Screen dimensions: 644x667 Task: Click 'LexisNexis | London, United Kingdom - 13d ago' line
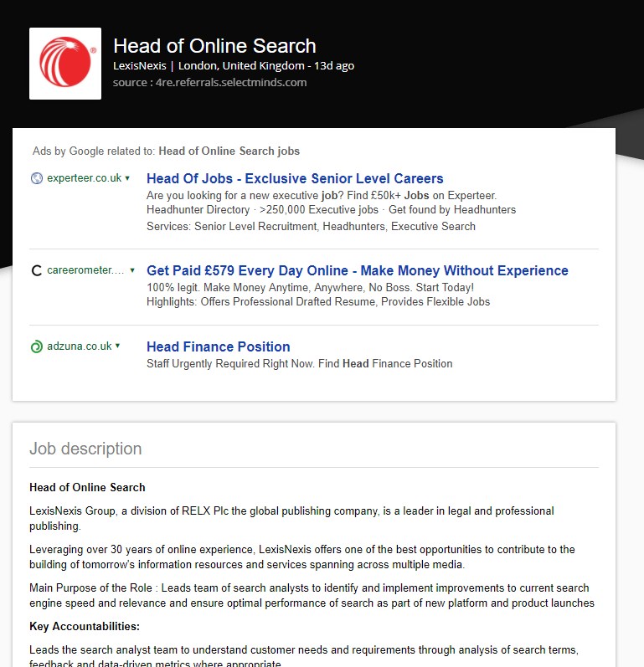coord(234,66)
